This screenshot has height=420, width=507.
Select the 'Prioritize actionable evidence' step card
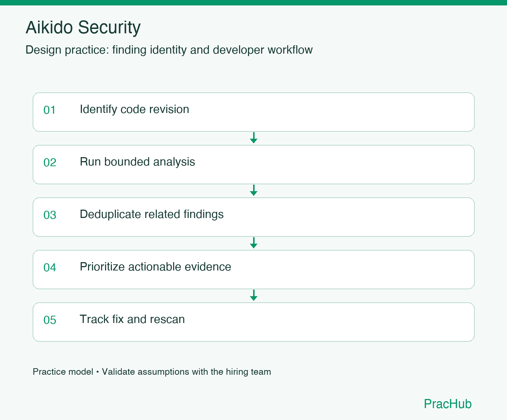pos(253,269)
